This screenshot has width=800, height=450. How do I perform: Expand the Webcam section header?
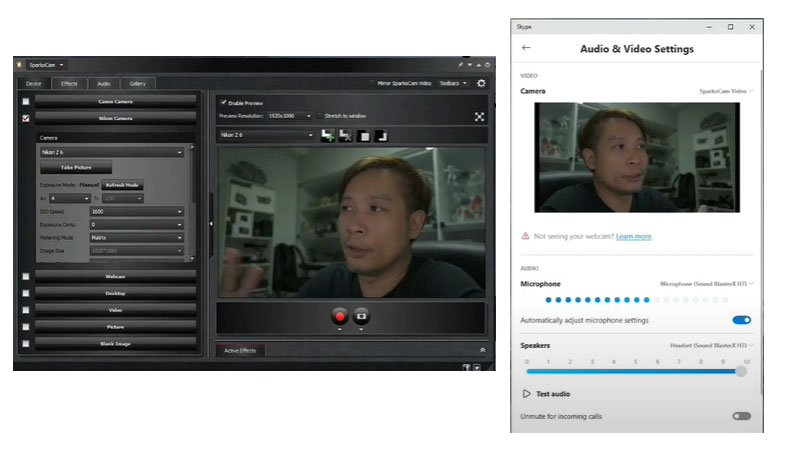point(115,277)
